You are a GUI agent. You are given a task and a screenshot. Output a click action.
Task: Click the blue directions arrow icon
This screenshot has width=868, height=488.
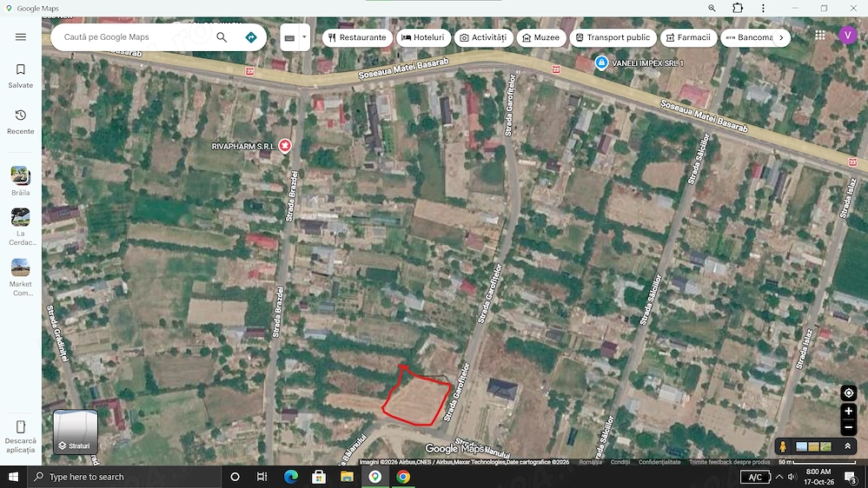251,37
